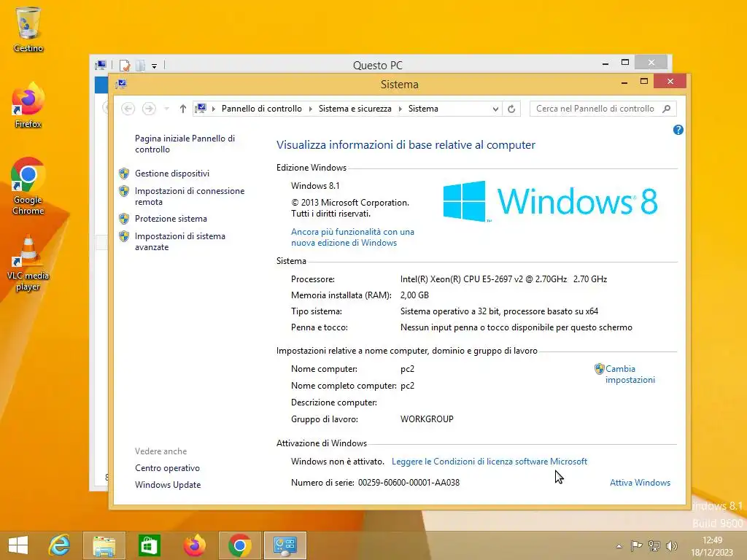
Task: Open the Action Center flag icon
Action: [x=636, y=545]
